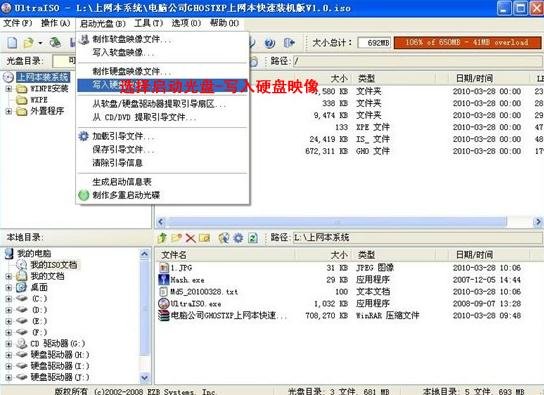Image resolution: width=544 pixels, height=395 pixels.
Task: Choose 生成启动信息表 menu entry
Action: [x=163, y=181]
